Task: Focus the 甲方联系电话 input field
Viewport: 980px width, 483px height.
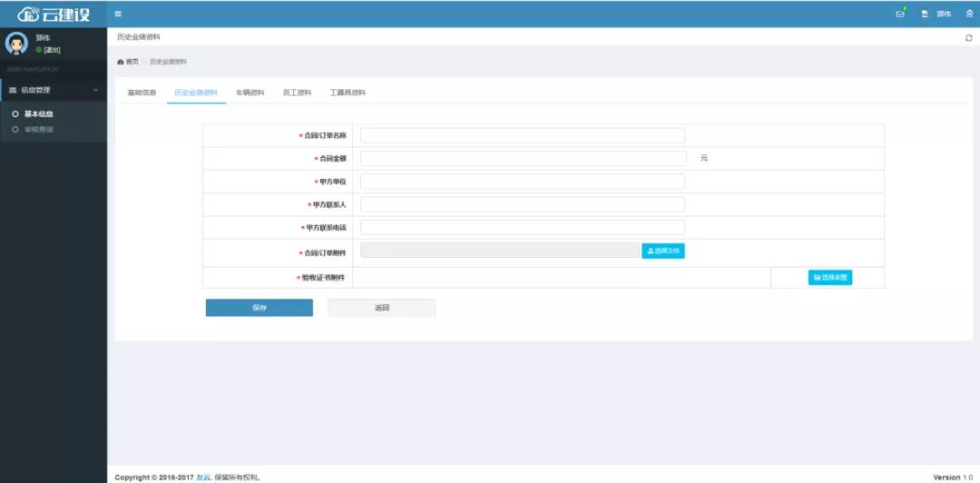Action: (x=522, y=228)
